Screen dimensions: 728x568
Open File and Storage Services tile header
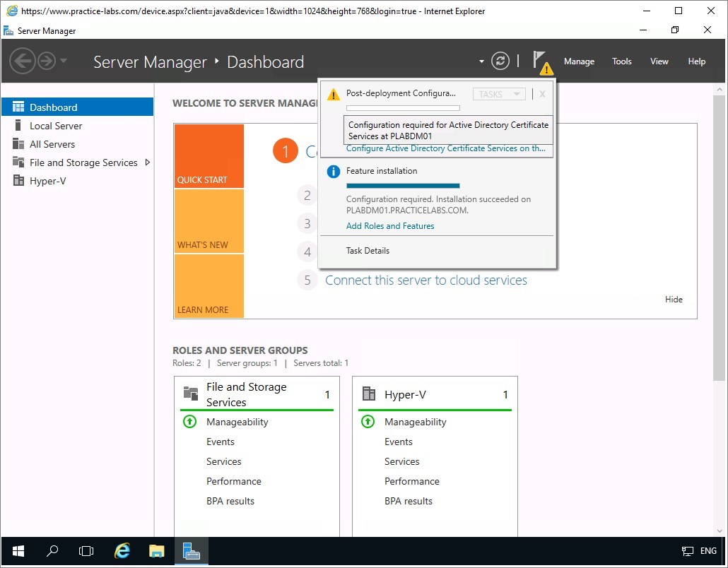click(257, 394)
